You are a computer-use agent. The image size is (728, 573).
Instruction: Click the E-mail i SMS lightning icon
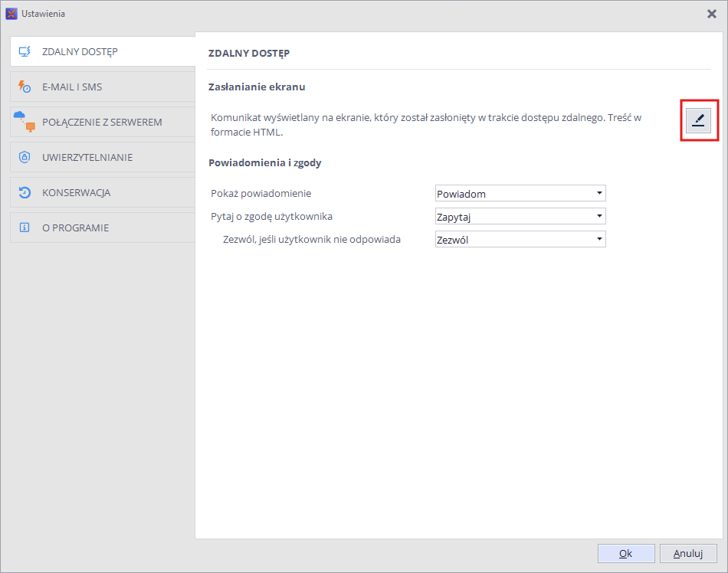click(x=25, y=87)
